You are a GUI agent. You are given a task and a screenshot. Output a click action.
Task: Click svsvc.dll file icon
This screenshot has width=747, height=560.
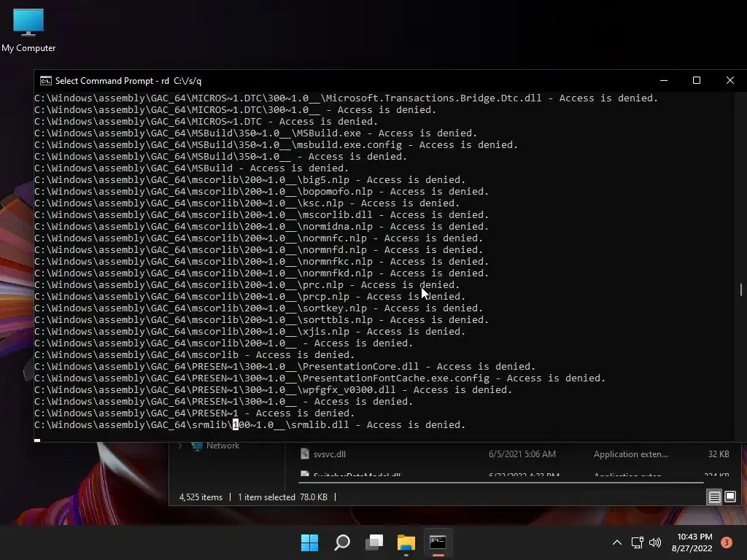tap(305, 454)
